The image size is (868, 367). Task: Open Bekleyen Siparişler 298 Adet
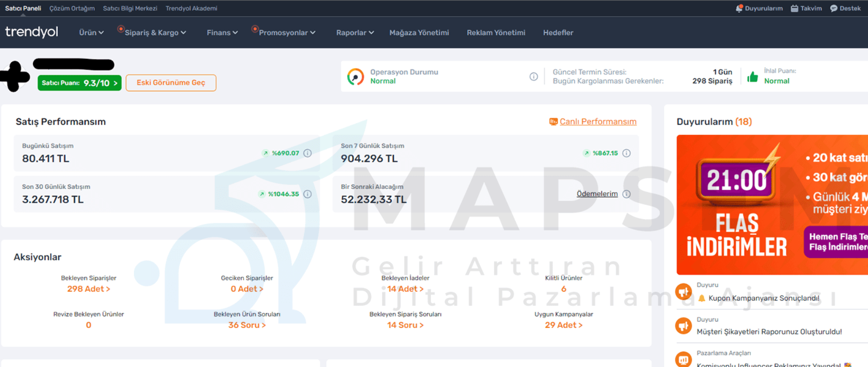click(88, 289)
